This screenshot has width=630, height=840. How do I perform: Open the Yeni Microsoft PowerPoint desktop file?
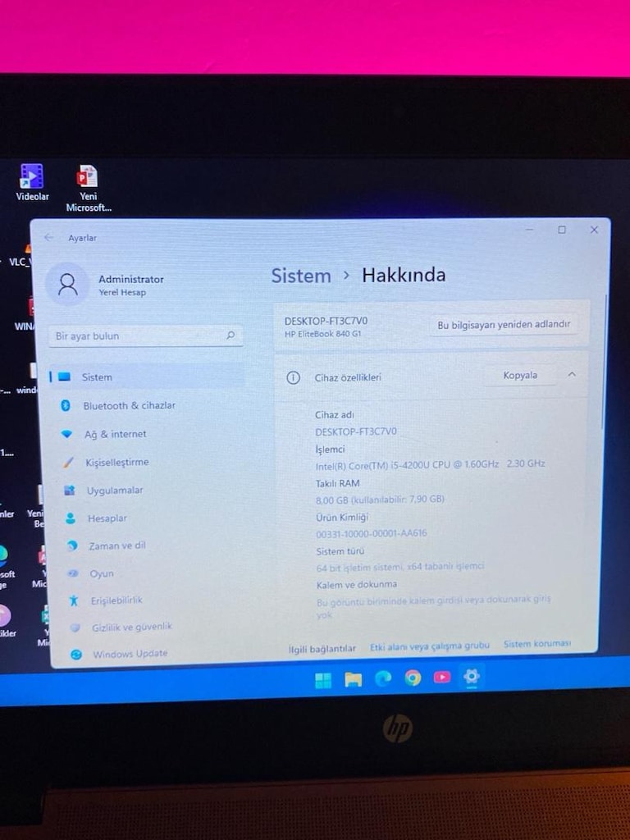point(89,188)
